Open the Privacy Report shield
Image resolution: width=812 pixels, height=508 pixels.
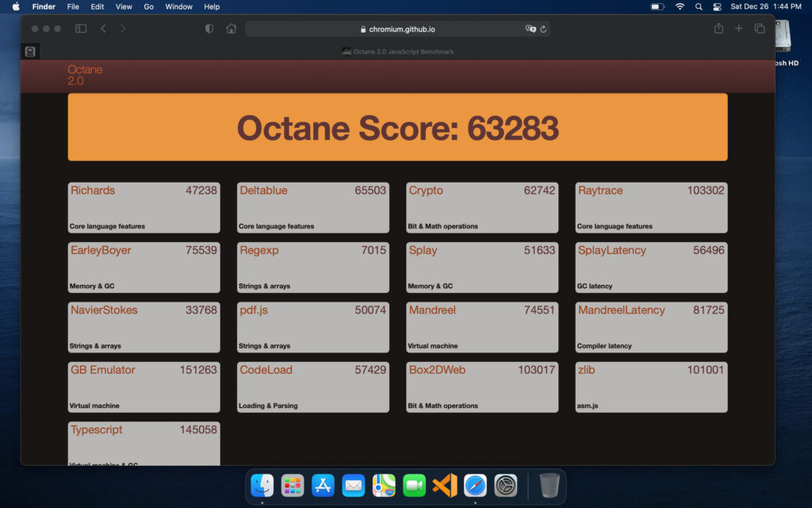coord(209,29)
